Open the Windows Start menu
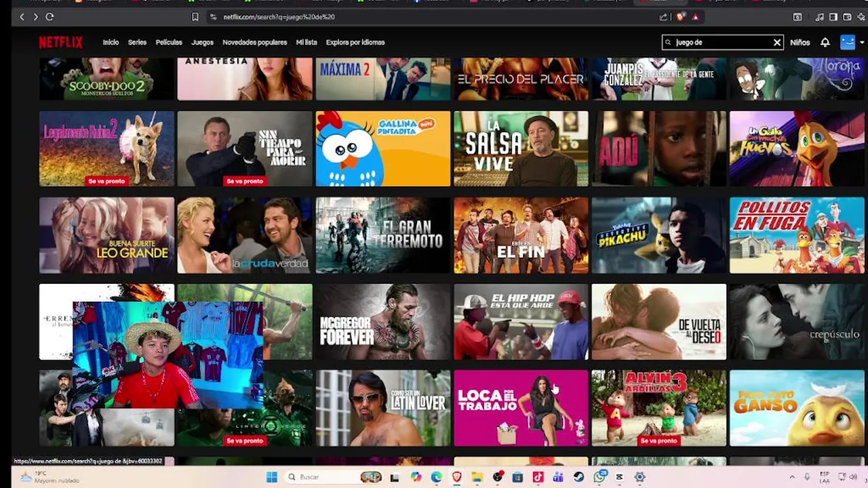The image size is (868, 488). pyautogui.click(x=272, y=477)
